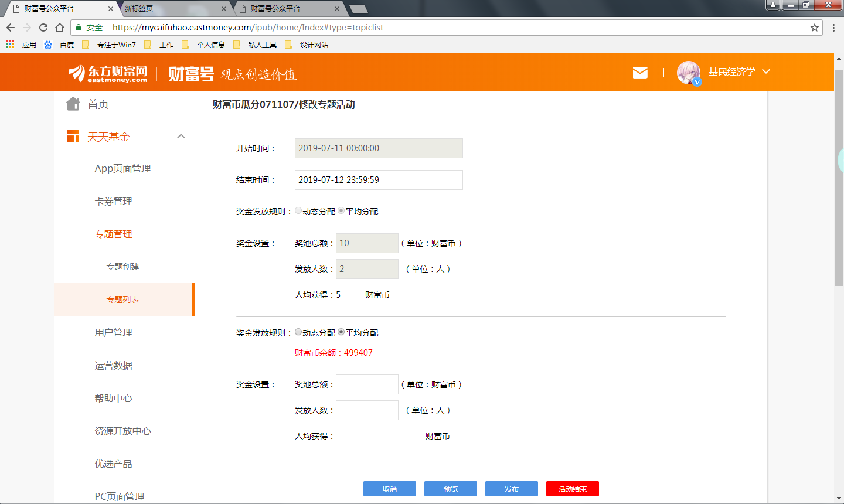
Task: Click the disabled 开始时间 field
Action: tap(379, 148)
